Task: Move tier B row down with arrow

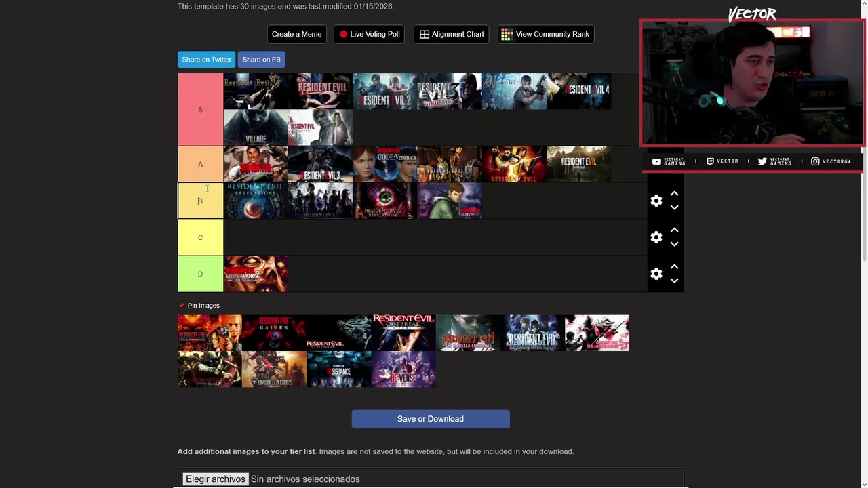Action: click(674, 207)
